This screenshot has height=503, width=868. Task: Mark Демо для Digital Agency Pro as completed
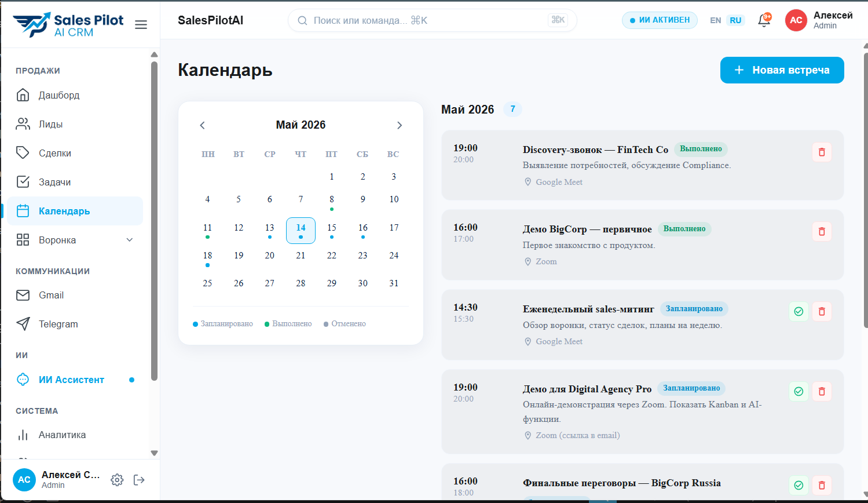tap(799, 392)
